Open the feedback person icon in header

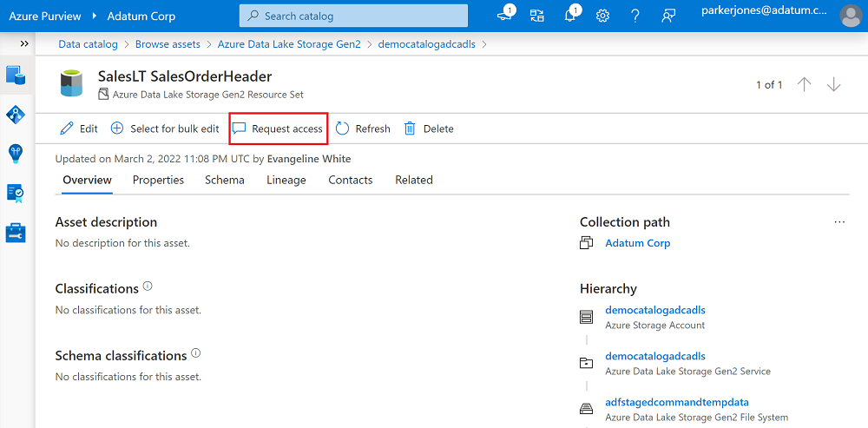pyautogui.click(x=668, y=16)
